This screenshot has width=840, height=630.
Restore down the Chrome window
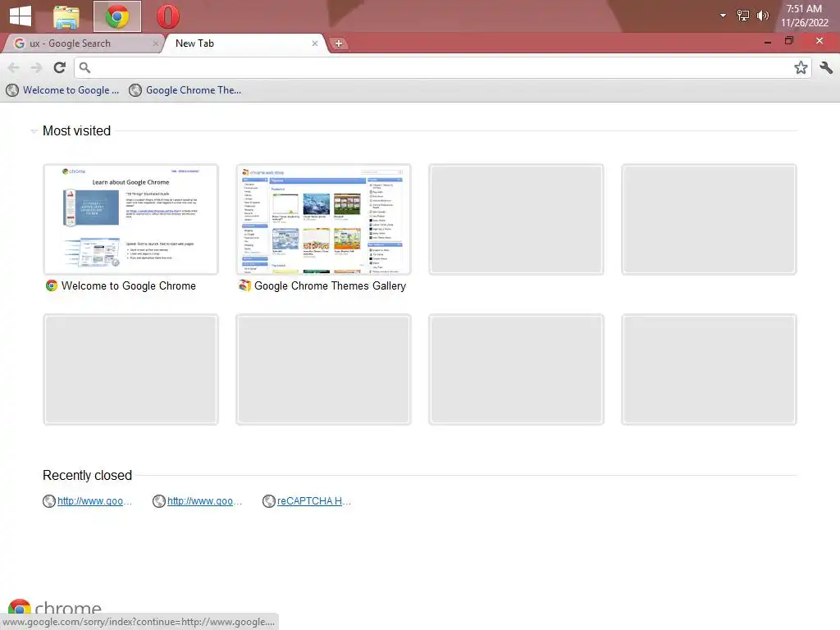click(x=788, y=41)
